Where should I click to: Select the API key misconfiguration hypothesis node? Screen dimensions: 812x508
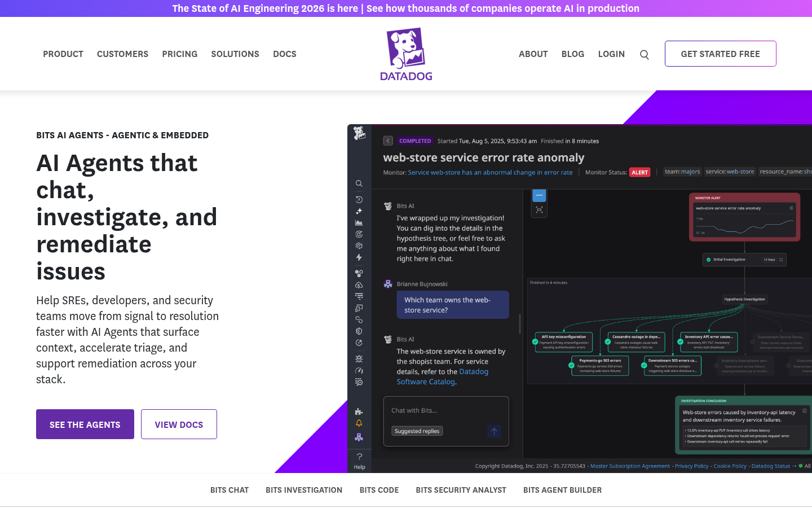pyautogui.click(x=564, y=342)
